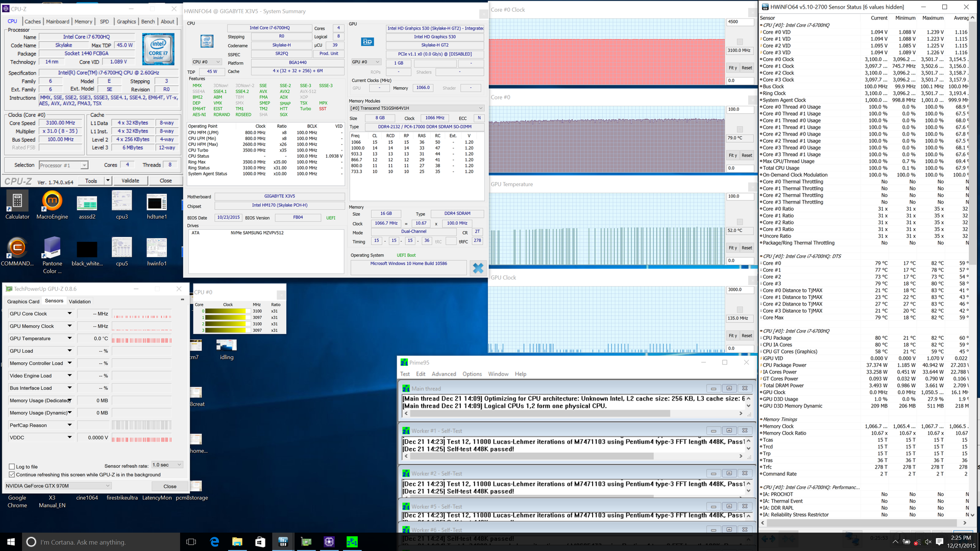Screen dimensions: 980x551
Task: Click the Close button in GPU-Z
Action: point(170,486)
